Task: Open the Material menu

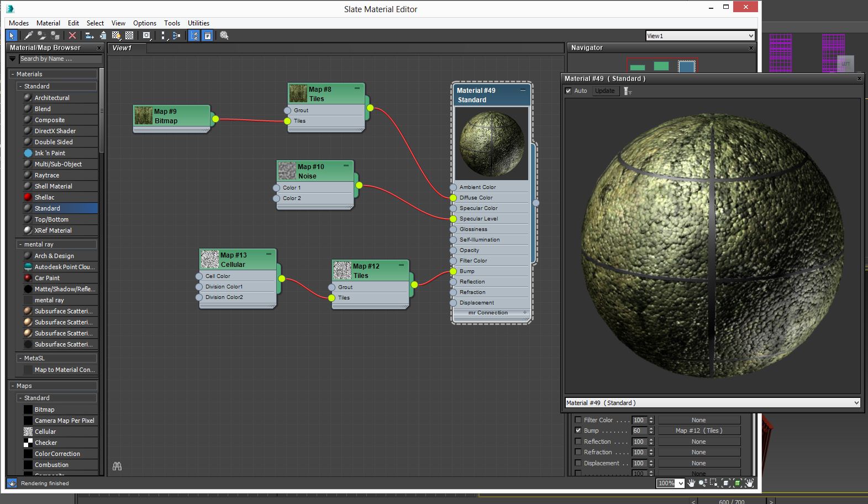Action: coord(48,23)
